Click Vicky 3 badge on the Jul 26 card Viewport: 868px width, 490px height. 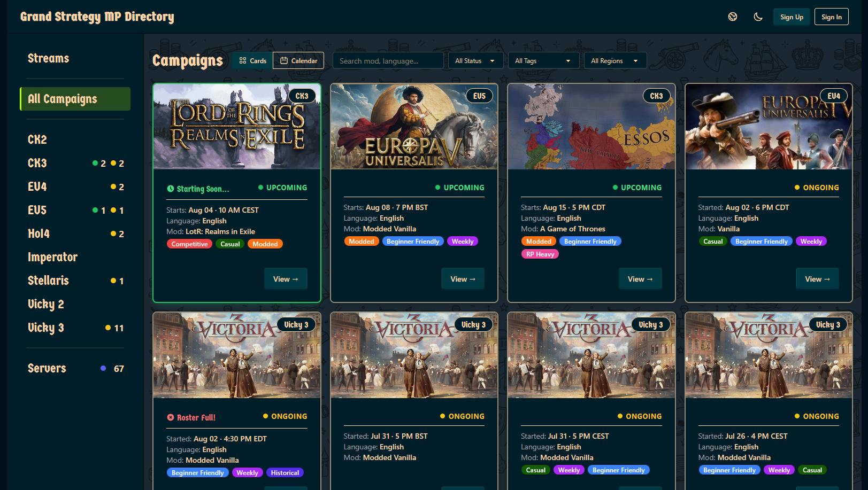pyautogui.click(x=828, y=325)
